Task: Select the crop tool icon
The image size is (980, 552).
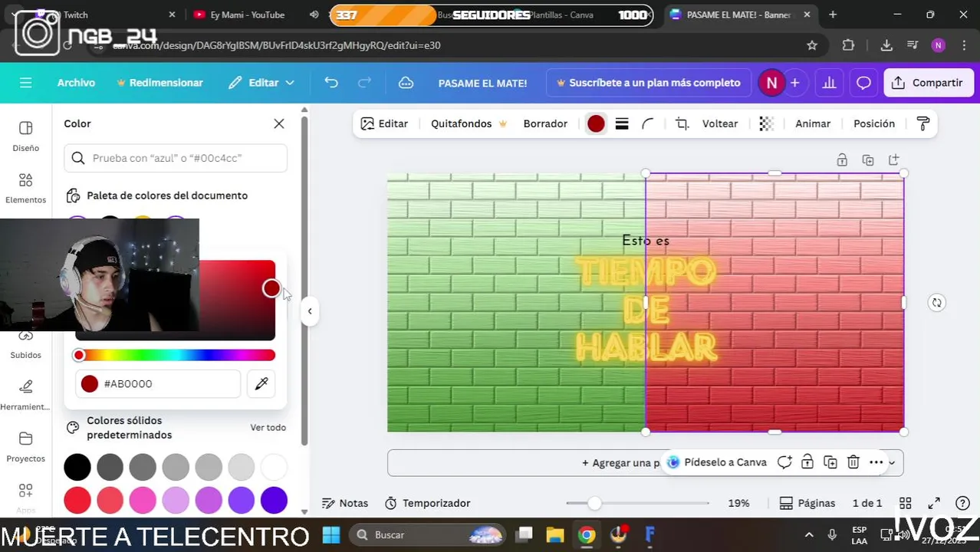Action: (682, 123)
